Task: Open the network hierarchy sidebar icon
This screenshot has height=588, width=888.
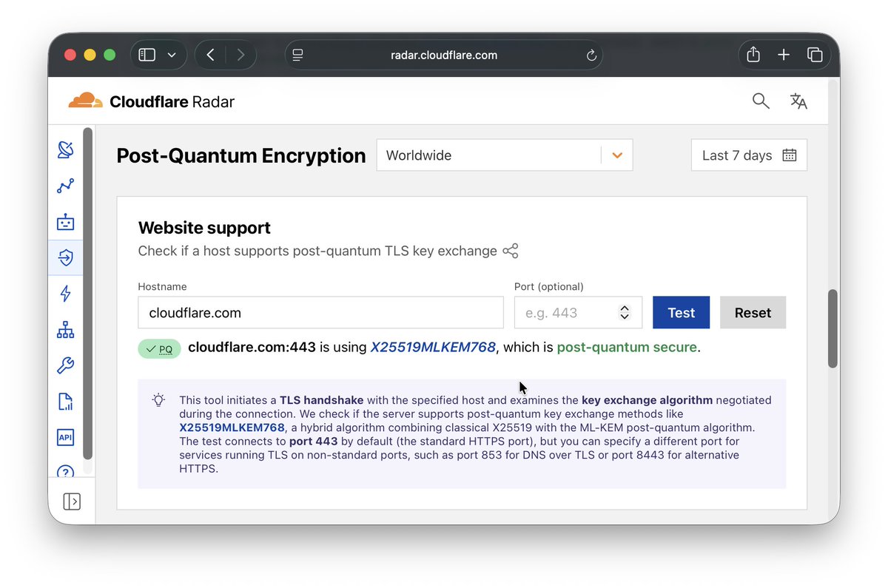Action: click(x=66, y=330)
